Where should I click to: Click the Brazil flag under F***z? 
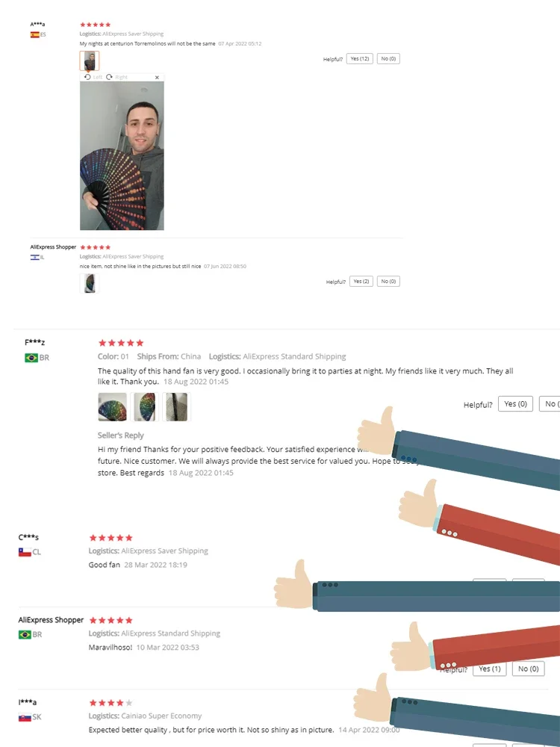[x=31, y=358]
